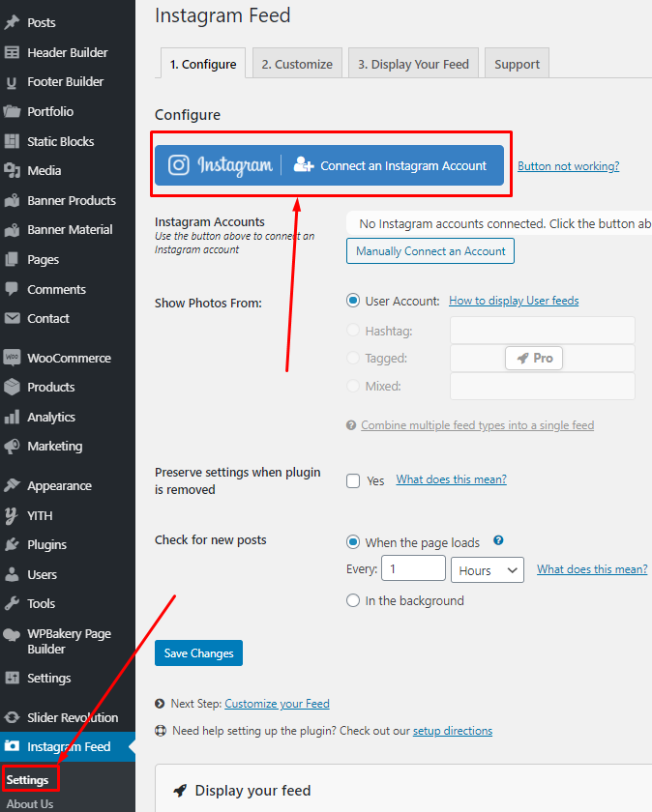Click the Instagram Feed camera icon
This screenshot has width=652, height=812.
[12, 745]
